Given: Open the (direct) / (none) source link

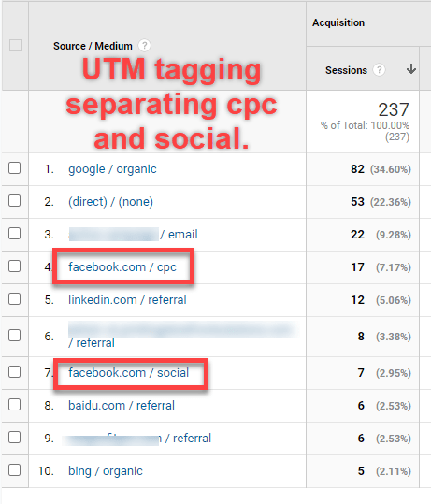Looking at the screenshot, I should [x=110, y=202].
